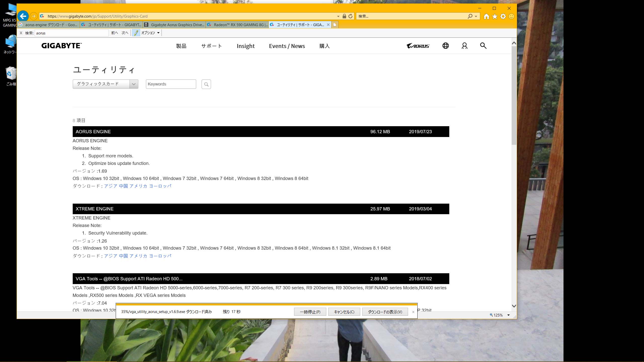Open the ネットワーク desktop icon
The height and width of the screenshot is (362, 644).
click(x=10, y=44)
